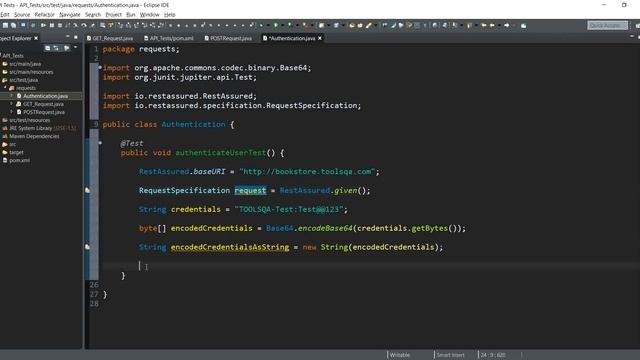This screenshot has height=360, width=640.
Task: Select the requests package in explorer
Action: (26, 88)
